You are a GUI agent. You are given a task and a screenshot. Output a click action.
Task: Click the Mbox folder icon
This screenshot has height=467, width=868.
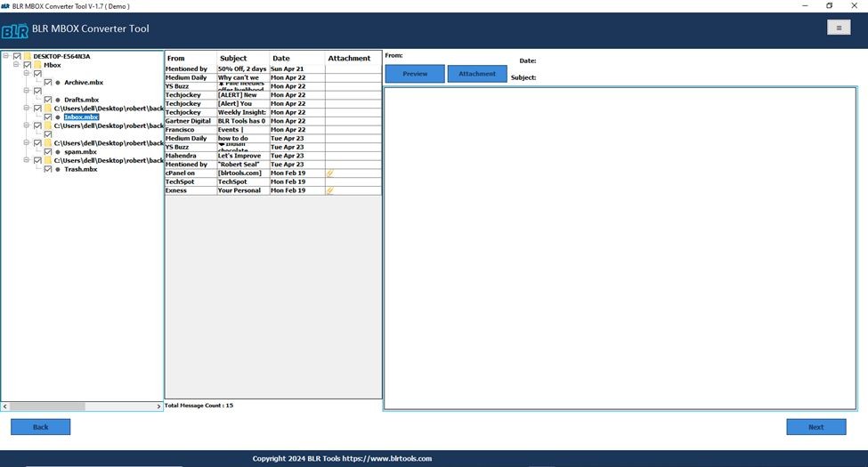(37, 65)
